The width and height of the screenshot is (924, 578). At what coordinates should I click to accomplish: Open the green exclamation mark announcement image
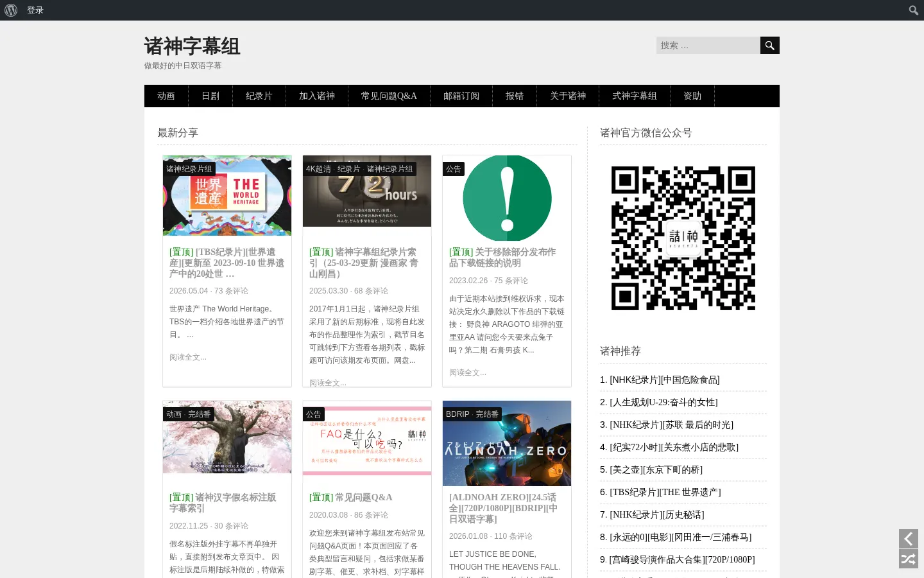pos(507,198)
